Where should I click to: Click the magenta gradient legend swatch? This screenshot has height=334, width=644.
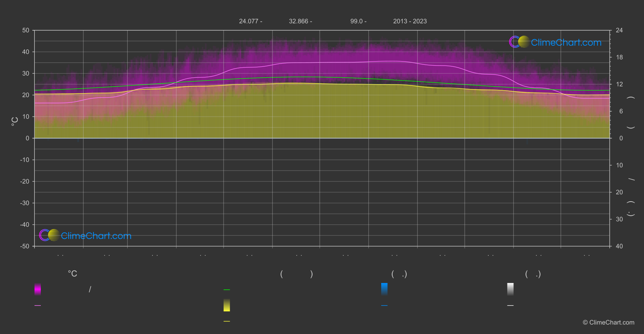click(x=38, y=289)
